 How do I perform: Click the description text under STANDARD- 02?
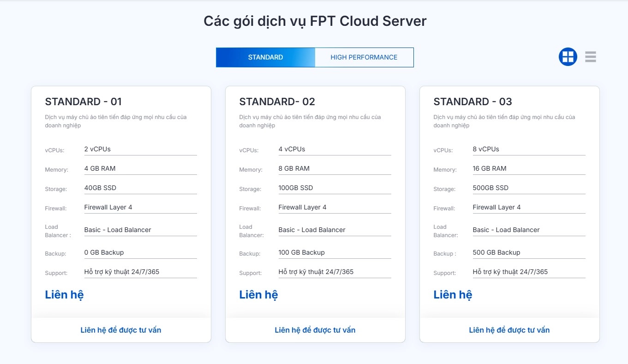coord(310,121)
